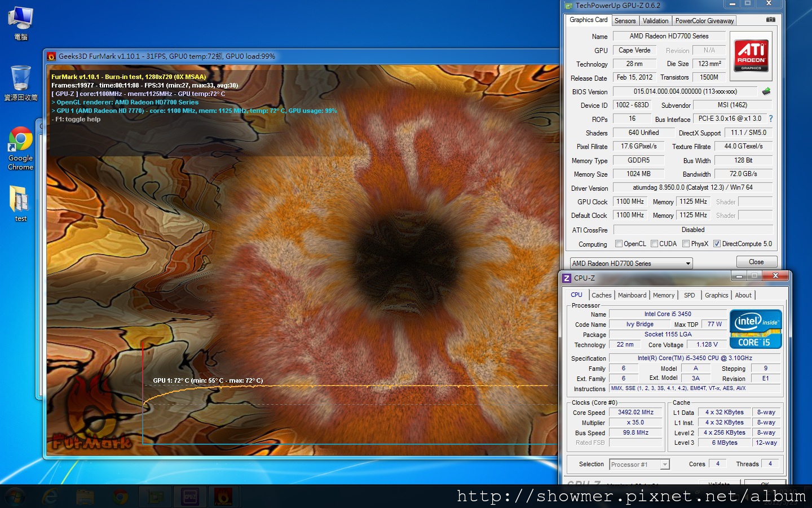Toggle the DirectCompute 5.0 checkbox
The image size is (812, 508).
(717, 244)
